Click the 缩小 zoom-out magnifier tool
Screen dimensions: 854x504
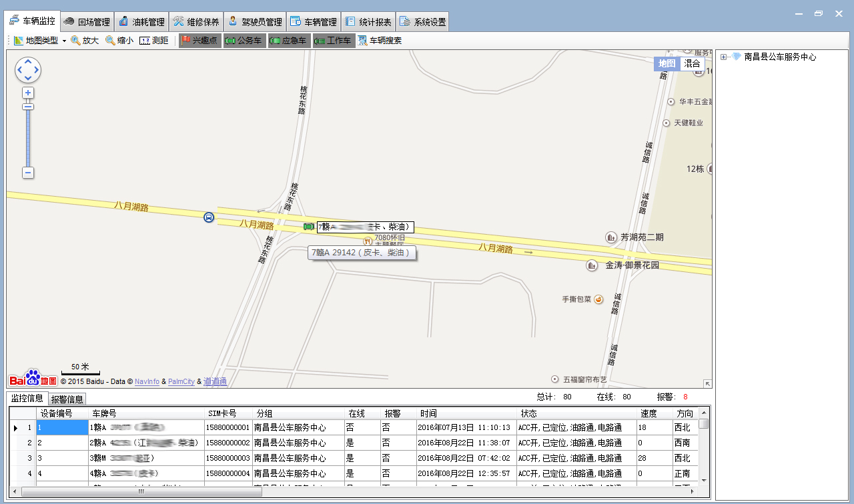click(119, 41)
